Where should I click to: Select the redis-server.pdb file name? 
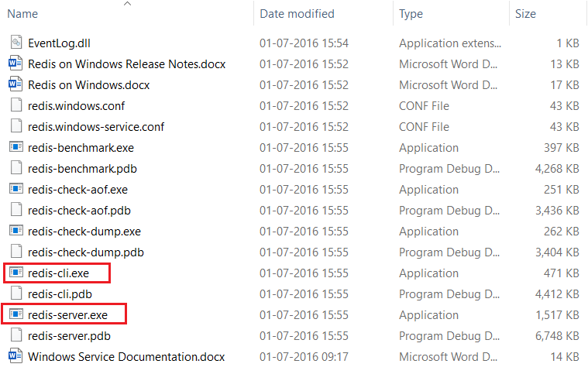(x=70, y=336)
